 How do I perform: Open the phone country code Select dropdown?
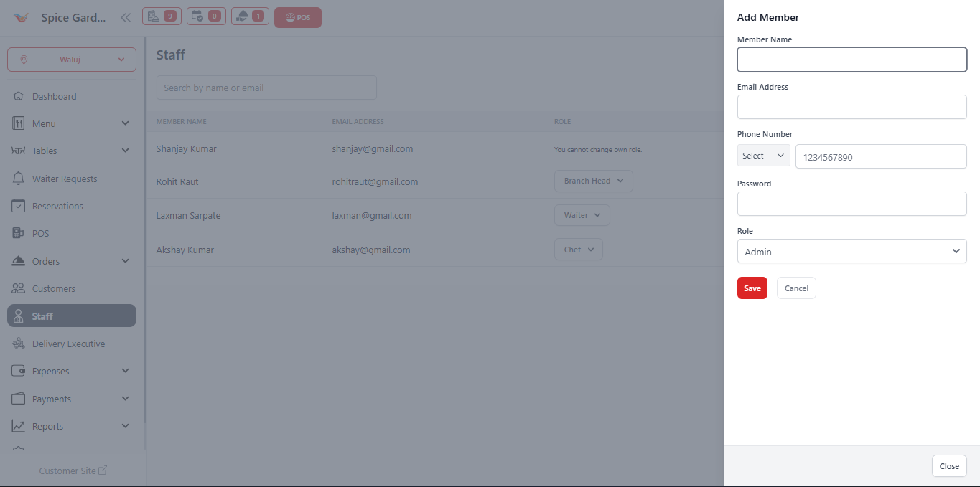click(763, 156)
